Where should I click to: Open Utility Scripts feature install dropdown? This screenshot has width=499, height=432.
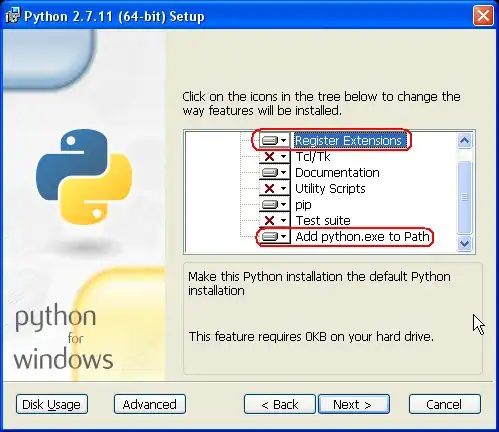pos(274,188)
